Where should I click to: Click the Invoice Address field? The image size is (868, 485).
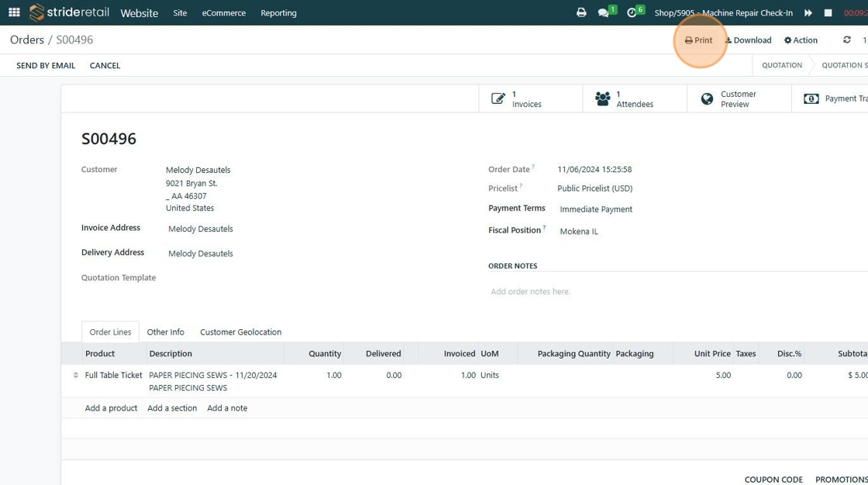coord(201,229)
